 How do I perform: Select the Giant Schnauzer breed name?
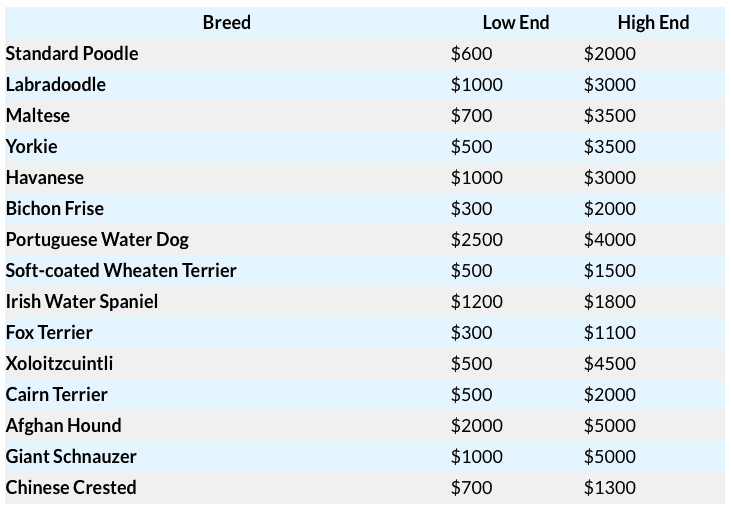[x=71, y=456]
